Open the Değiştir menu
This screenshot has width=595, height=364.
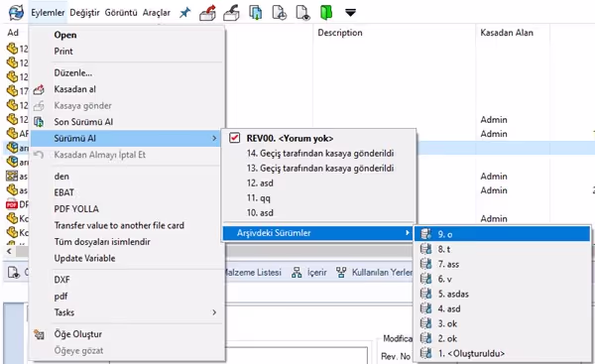(84, 13)
